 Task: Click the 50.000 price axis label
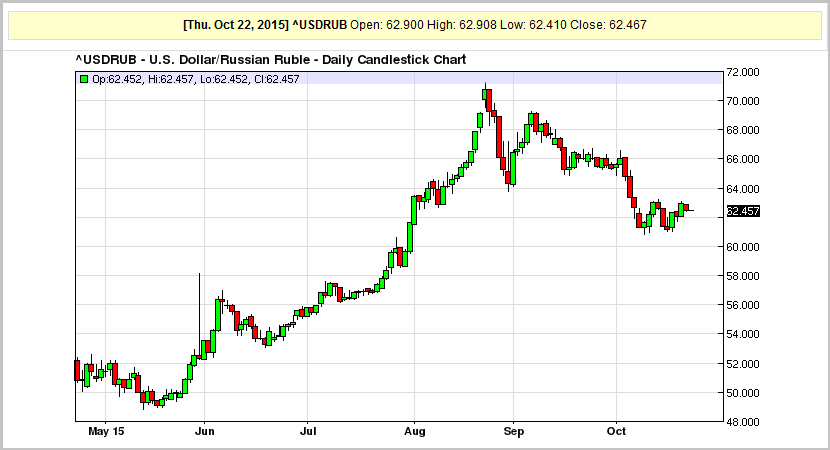tap(743, 393)
